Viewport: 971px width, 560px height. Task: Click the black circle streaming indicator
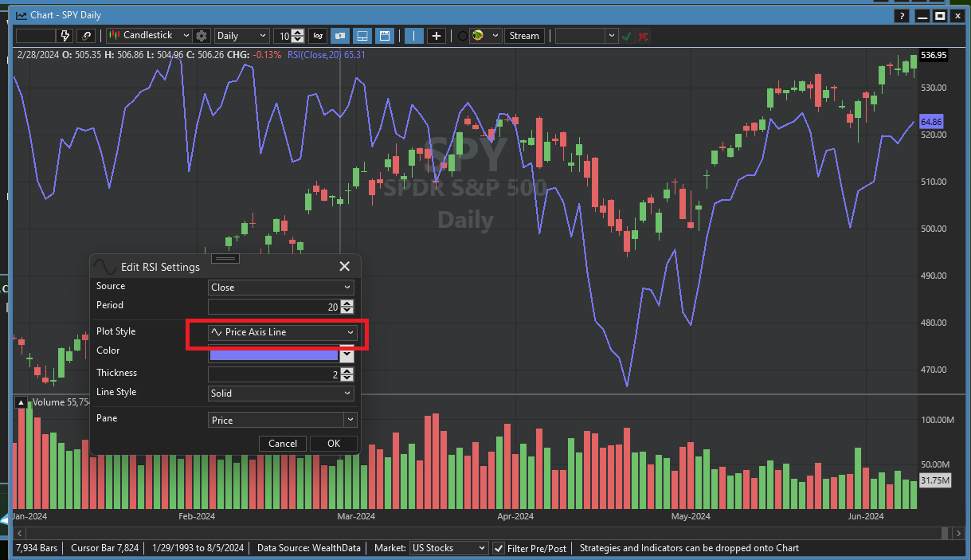click(x=462, y=36)
